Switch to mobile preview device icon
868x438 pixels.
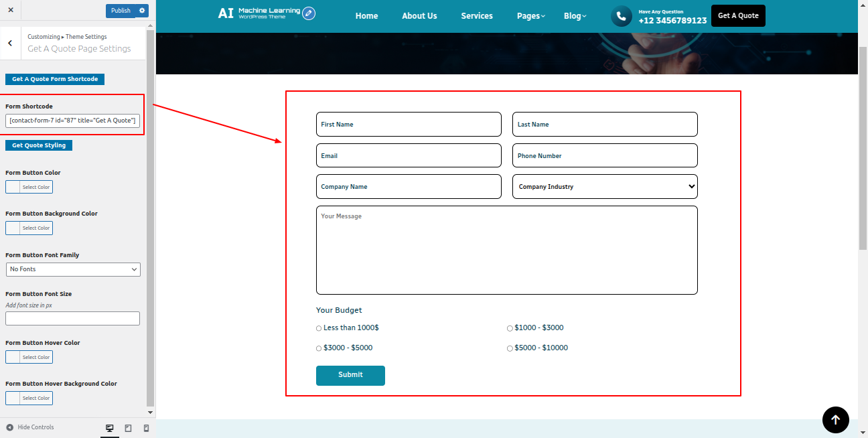point(146,428)
